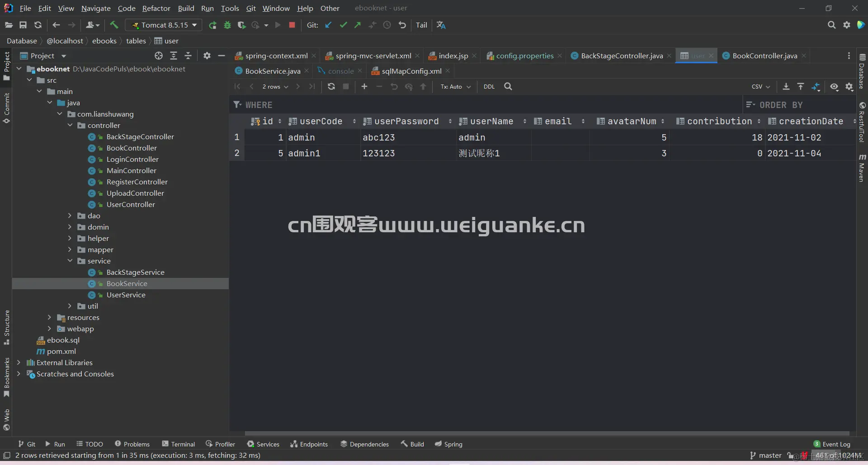
Task: Select userPassword cell abc123
Action: 408,137
